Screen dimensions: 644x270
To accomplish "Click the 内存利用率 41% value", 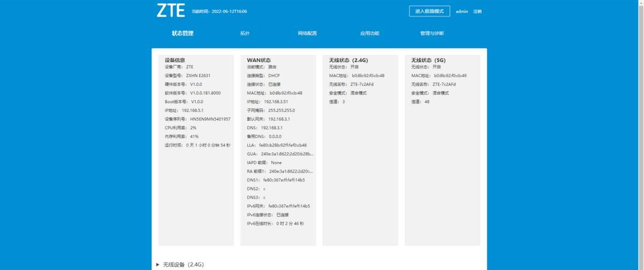I will 194,136.
